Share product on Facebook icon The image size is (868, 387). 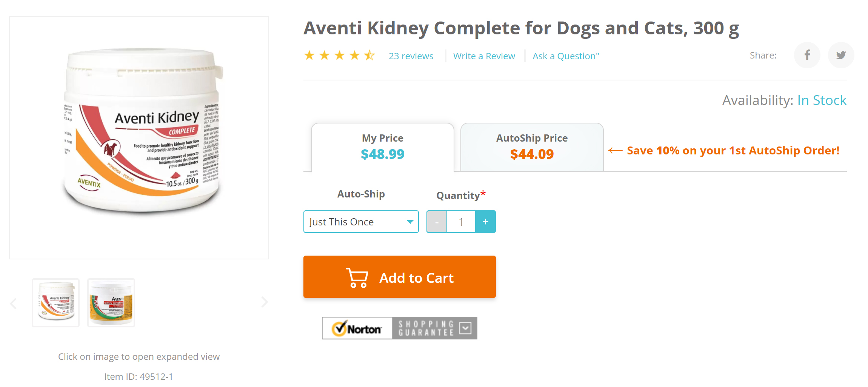pos(807,56)
